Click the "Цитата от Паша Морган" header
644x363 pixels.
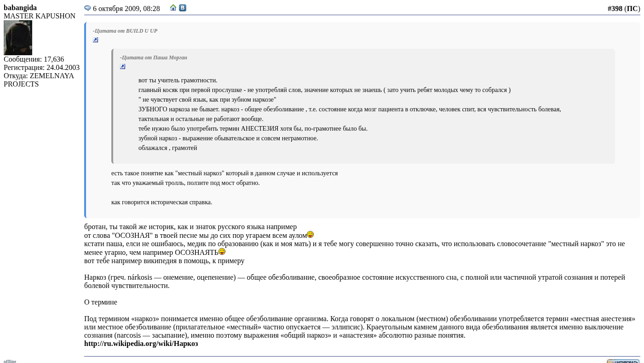coord(154,58)
